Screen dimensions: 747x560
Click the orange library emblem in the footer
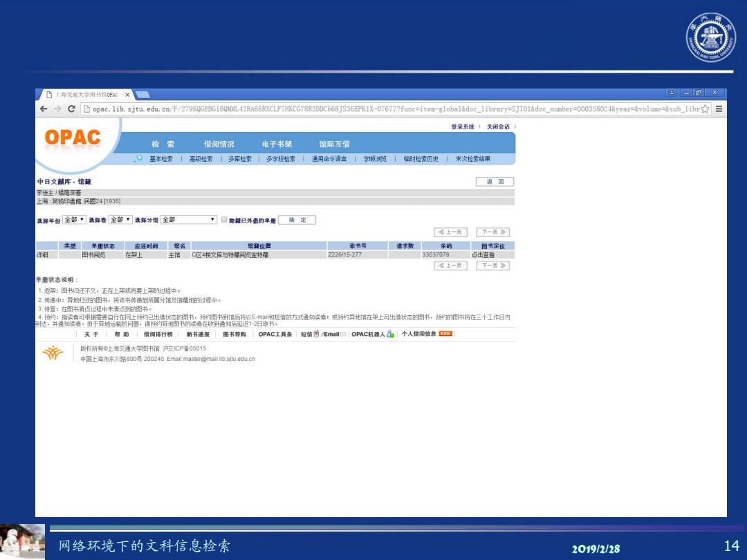click(53, 353)
